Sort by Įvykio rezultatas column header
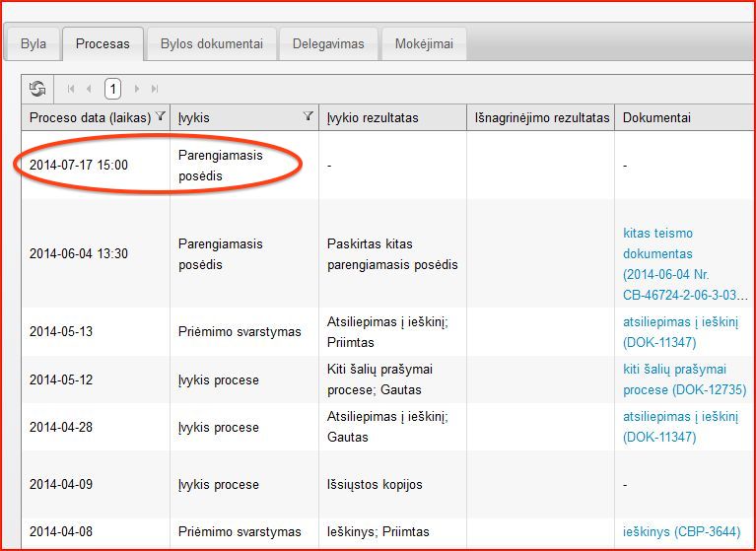The height and width of the screenshot is (551, 756). click(374, 117)
